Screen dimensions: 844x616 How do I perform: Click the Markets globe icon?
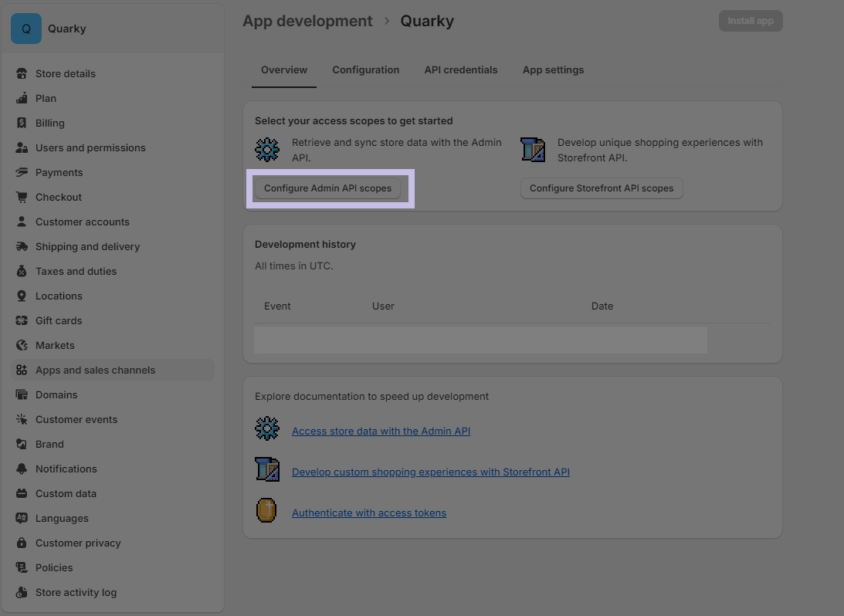pos(22,346)
